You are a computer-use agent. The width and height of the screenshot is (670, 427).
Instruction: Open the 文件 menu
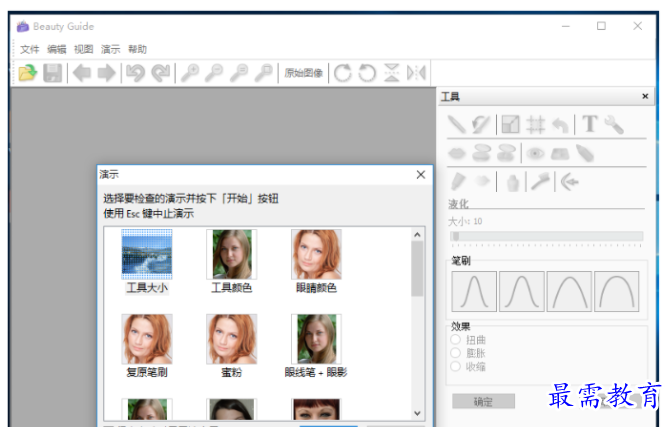[29, 49]
